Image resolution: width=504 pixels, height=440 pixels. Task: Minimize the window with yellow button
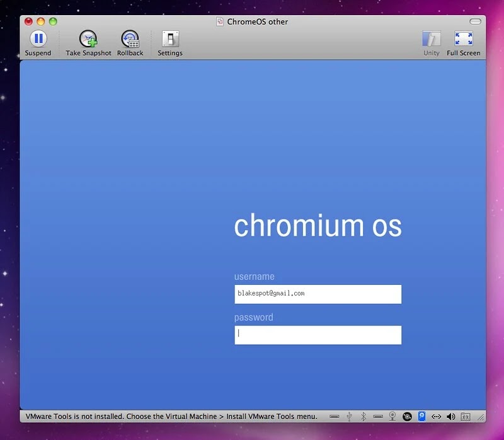point(41,21)
